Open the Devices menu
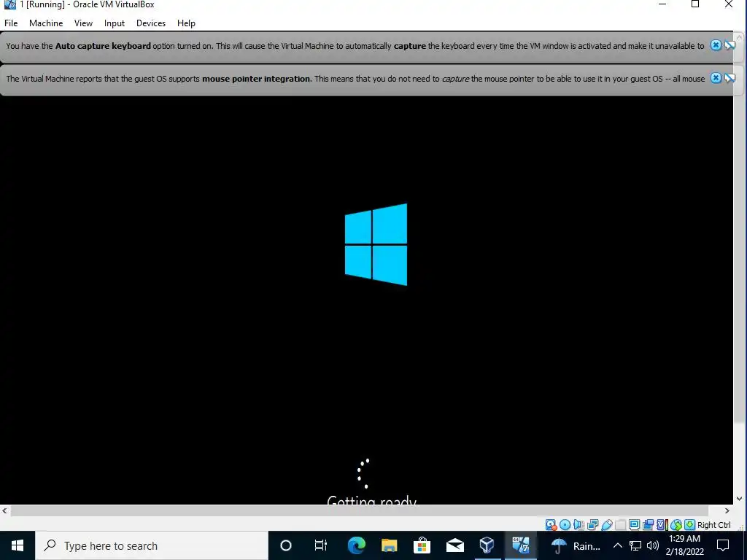Screen dimensions: 747x560 pos(151,23)
